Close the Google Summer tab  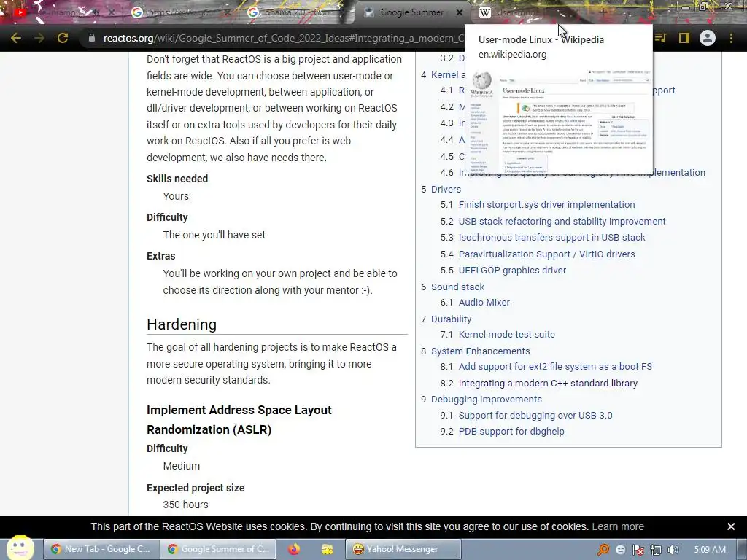tap(460, 12)
